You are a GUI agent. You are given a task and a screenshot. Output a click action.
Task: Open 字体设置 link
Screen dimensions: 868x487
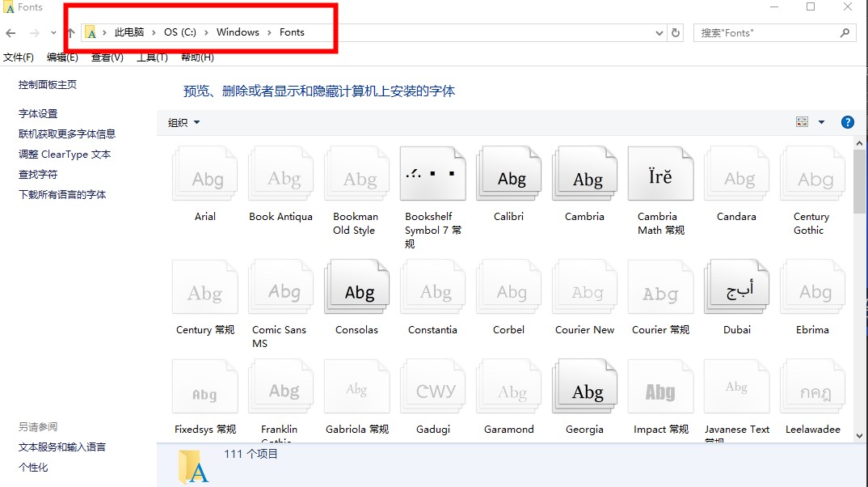coord(38,113)
